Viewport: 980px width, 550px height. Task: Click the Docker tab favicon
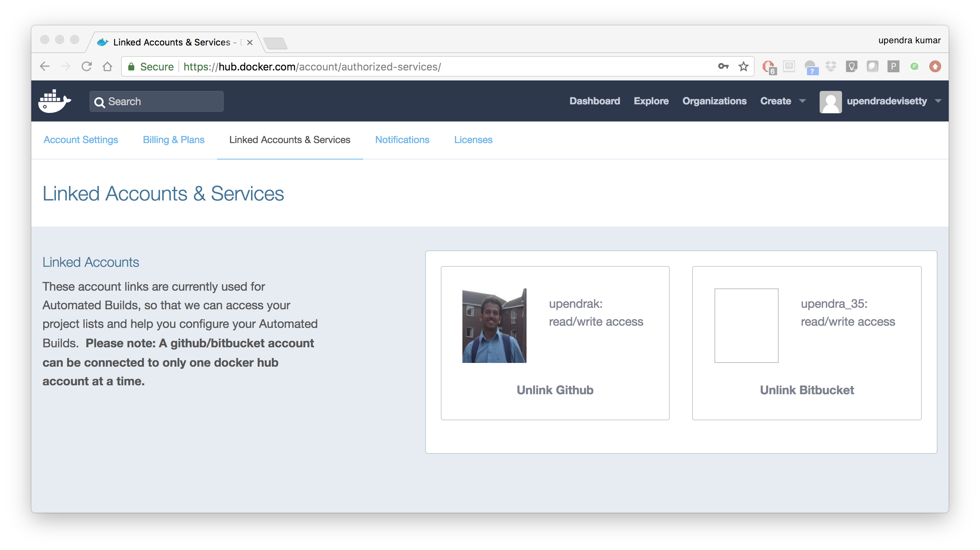(103, 42)
